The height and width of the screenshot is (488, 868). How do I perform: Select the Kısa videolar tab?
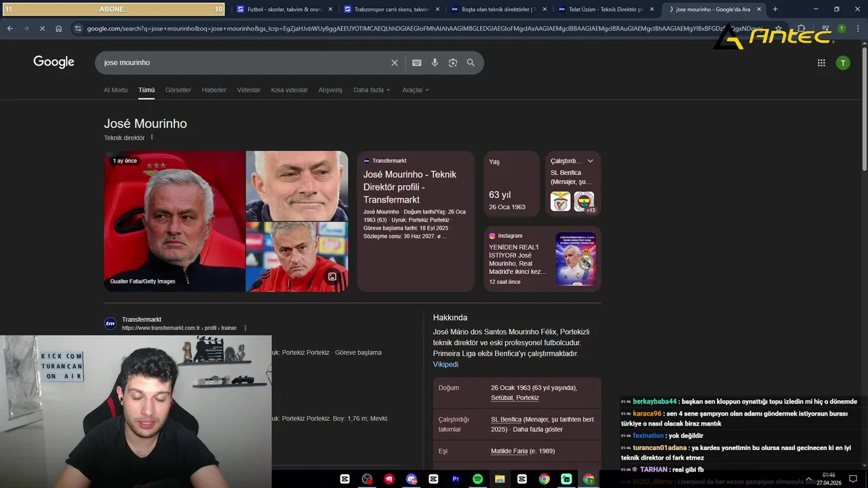[290, 90]
